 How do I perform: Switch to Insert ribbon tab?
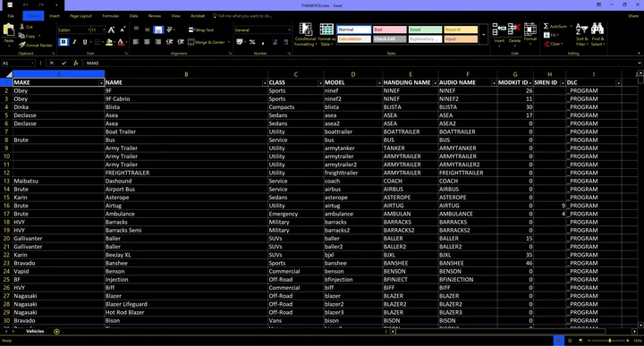(55, 16)
